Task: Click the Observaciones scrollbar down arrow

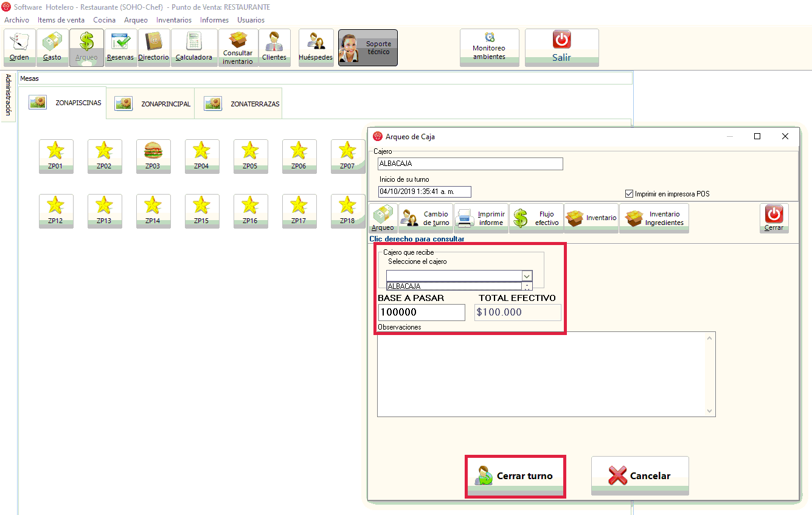Action: point(709,411)
